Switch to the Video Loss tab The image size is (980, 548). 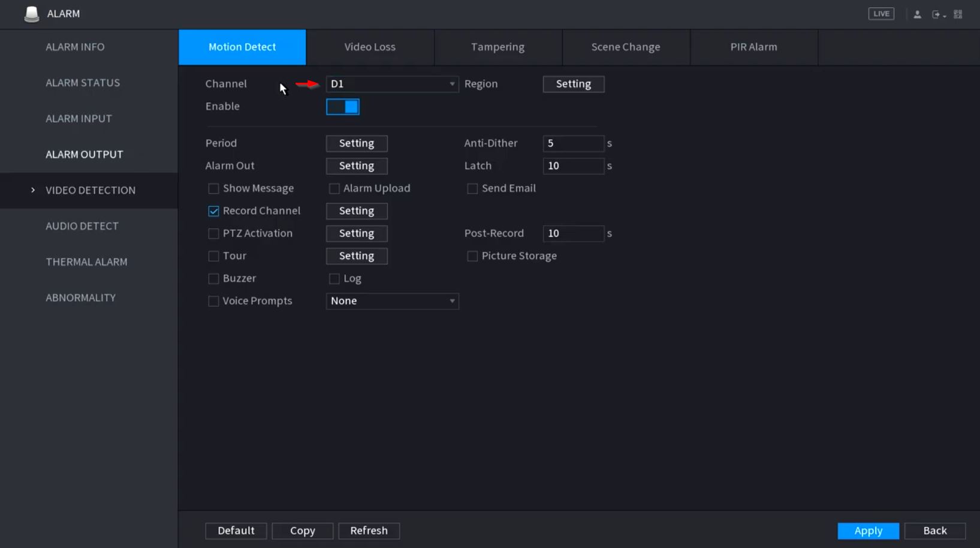coord(370,47)
